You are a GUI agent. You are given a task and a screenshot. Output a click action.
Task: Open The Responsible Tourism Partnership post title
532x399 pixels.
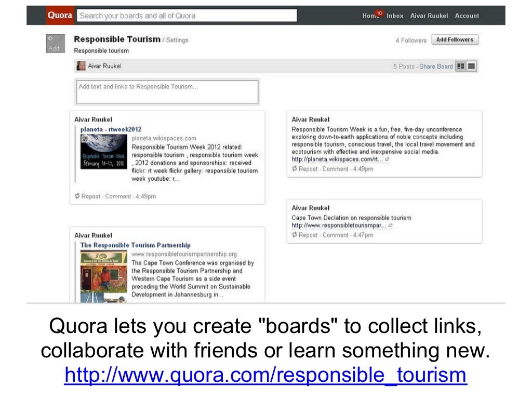136,245
